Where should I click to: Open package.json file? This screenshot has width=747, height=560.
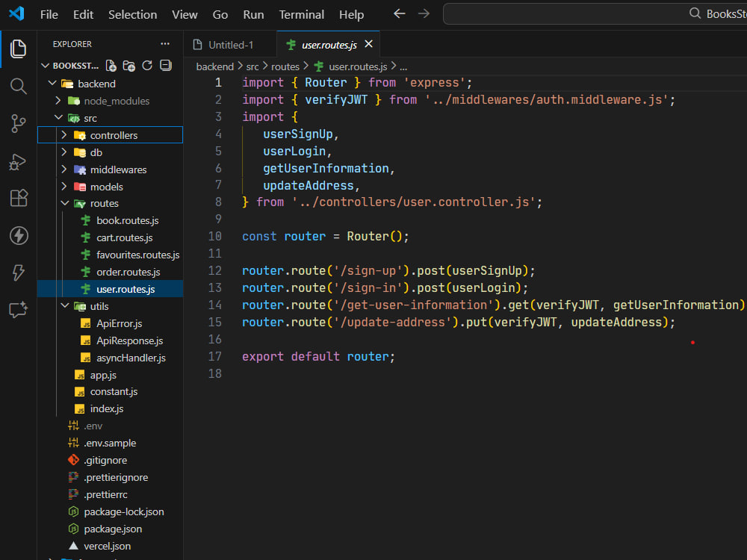click(110, 529)
